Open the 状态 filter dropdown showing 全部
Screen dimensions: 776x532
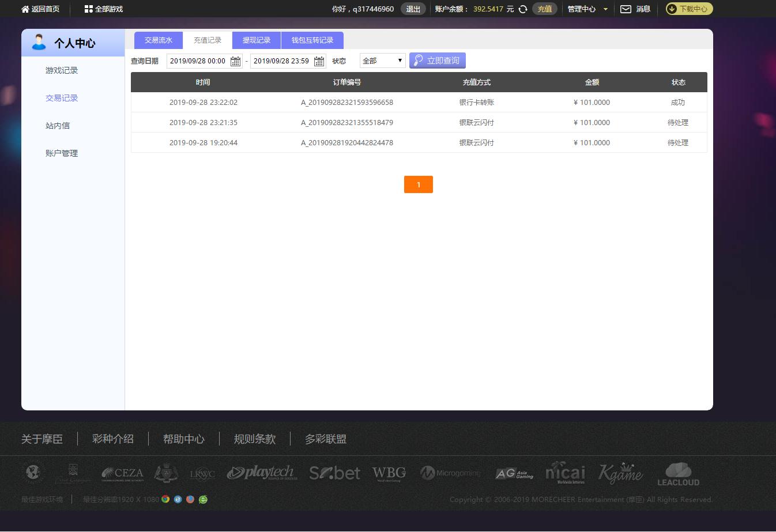point(382,60)
